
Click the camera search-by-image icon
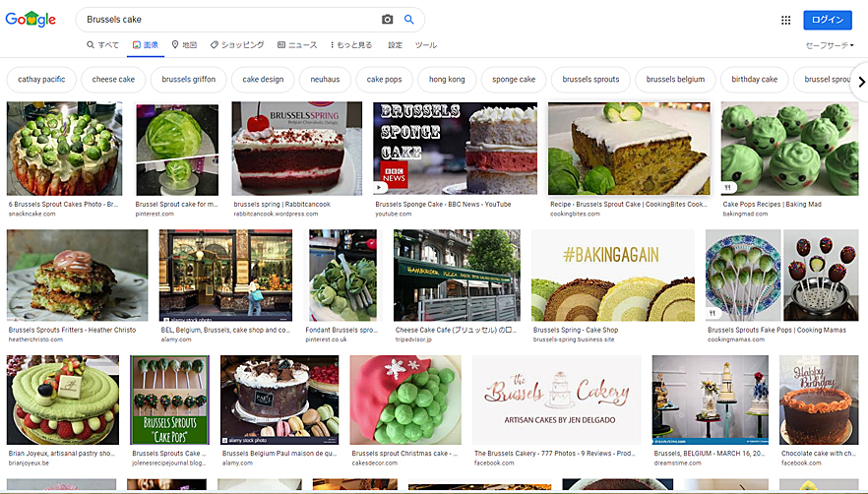(x=387, y=20)
